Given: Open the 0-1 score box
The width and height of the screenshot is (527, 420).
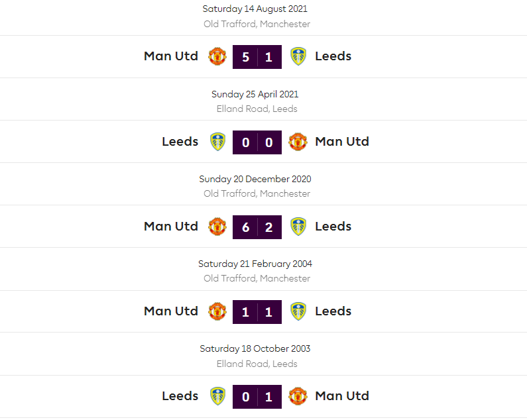Looking at the screenshot, I should [x=257, y=396].
